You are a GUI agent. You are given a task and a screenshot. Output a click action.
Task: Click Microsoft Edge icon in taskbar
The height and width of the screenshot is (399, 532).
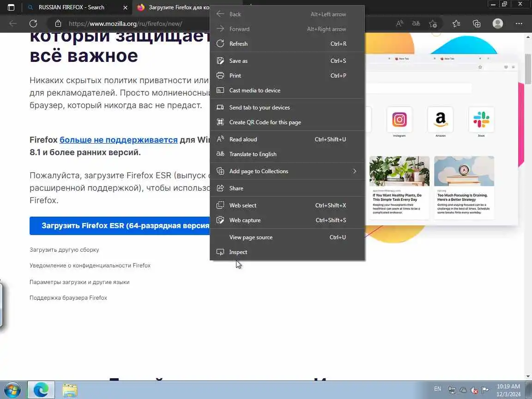click(x=41, y=390)
